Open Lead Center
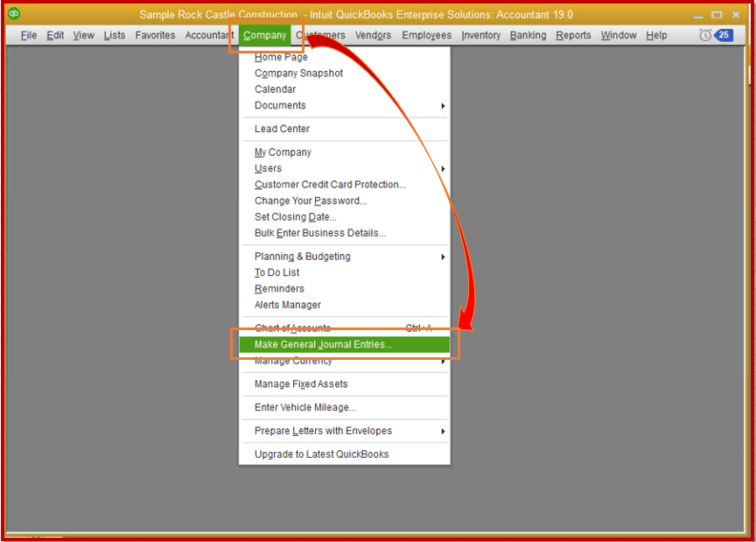 345,129
